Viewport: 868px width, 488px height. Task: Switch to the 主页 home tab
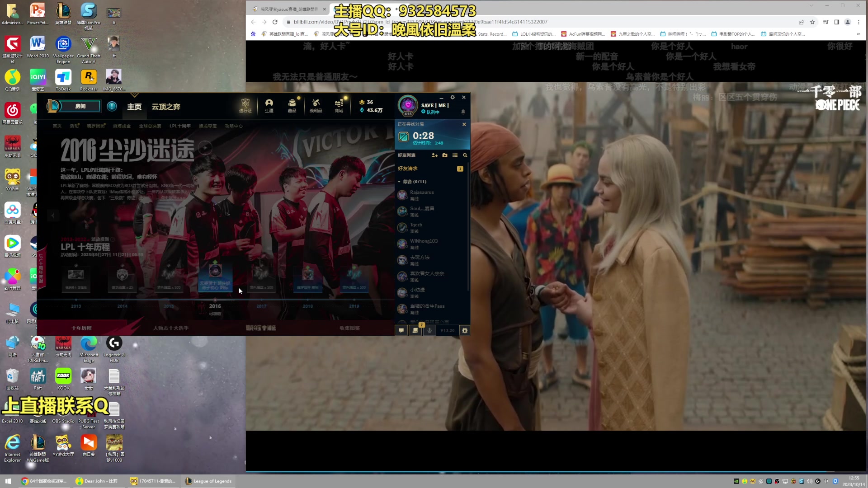134,107
